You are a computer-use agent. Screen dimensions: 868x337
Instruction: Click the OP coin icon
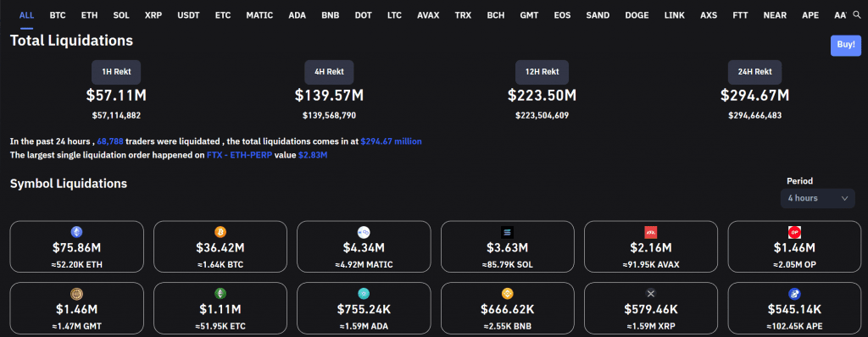tap(794, 232)
